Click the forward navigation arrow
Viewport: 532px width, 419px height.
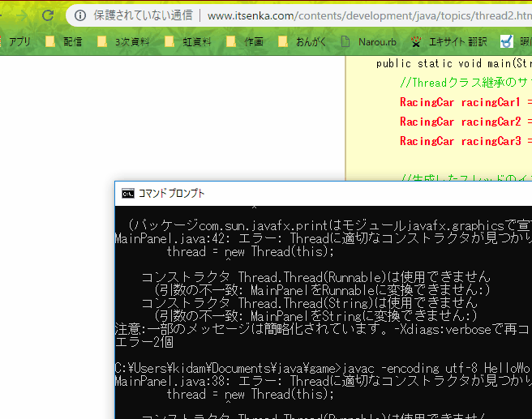[23, 15]
